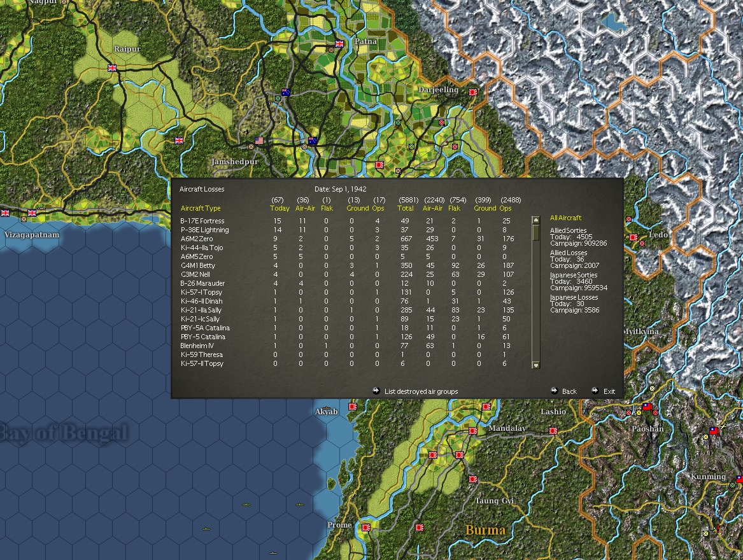The height and width of the screenshot is (560, 743).
Task: Click the Japanese flag base at Lashio
Action: tap(553, 431)
